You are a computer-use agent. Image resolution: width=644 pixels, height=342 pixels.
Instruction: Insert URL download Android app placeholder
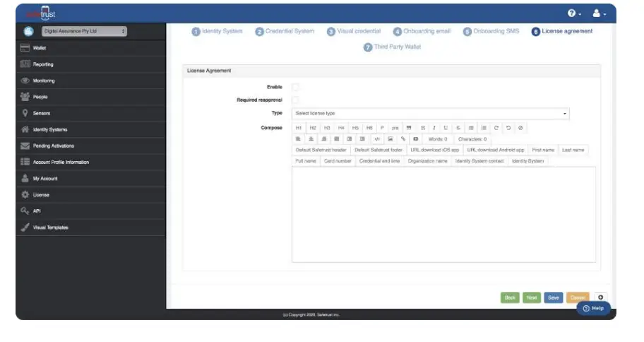click(495, 150)
